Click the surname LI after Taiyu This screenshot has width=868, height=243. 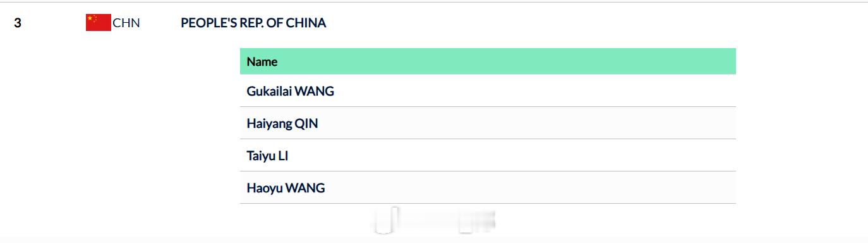283,156
